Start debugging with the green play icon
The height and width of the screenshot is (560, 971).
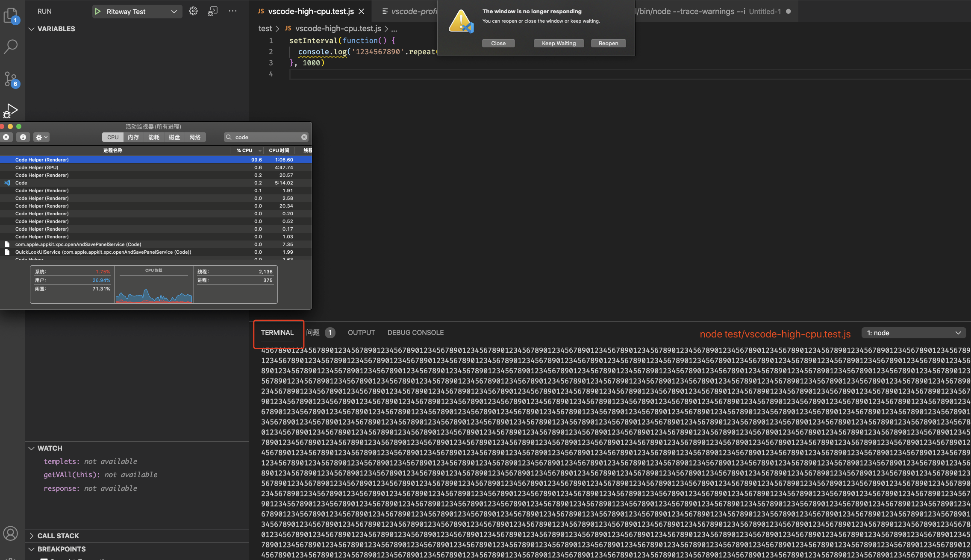pyautogui.click(x=99, y=12)
